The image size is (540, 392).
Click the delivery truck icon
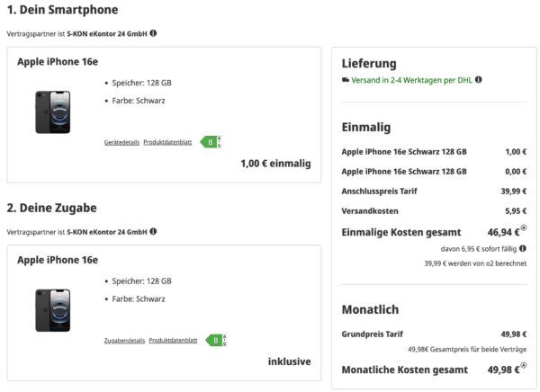point(346,80)
